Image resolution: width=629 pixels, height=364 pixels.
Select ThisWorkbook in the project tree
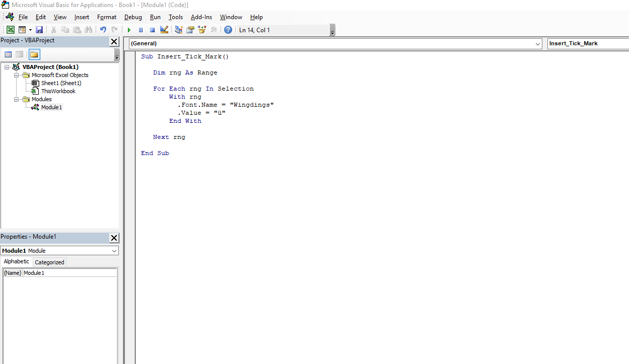[59, 91]
